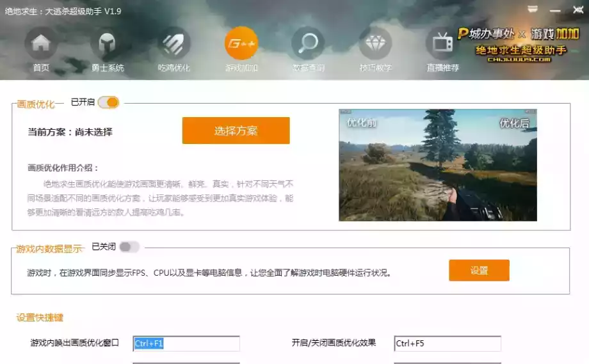Open the 数据查询 magnifier icon
Viewport: 589px width, 364px height.
tap(308, 43)
